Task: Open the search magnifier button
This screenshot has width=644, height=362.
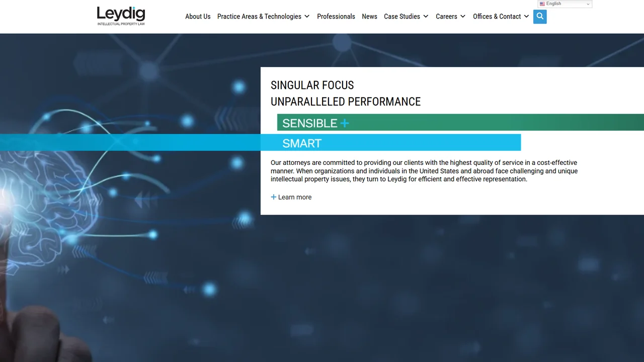Action: [540, 17]
